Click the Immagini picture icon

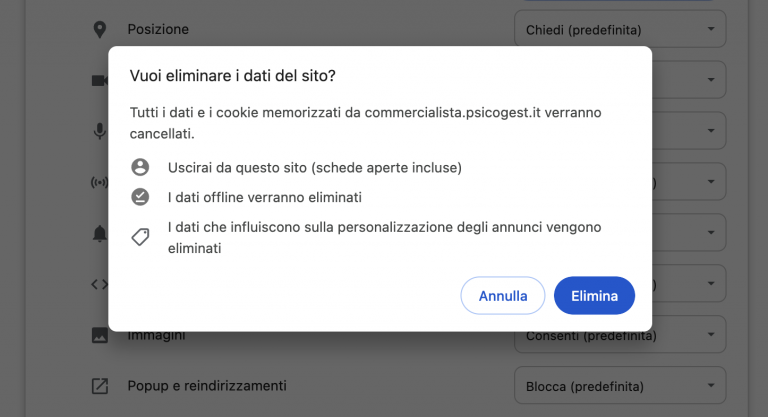99,335
